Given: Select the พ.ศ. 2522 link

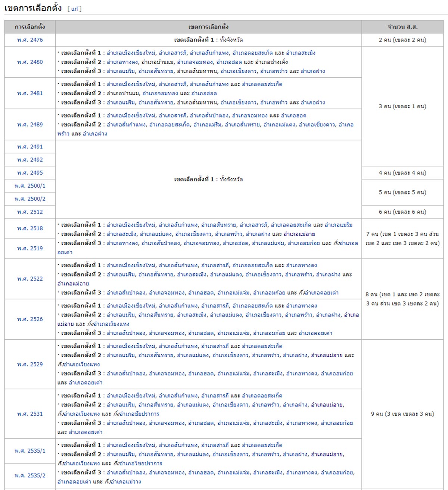Looking at the screenshot, I should point(30,279).
